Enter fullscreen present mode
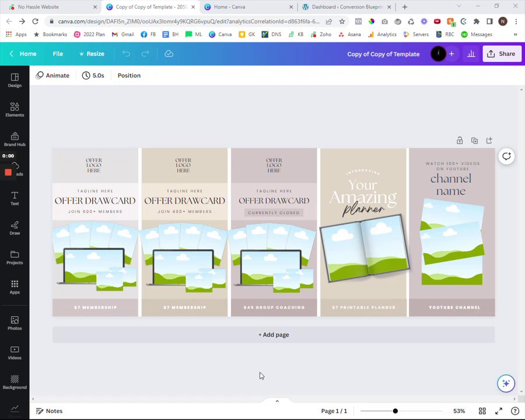This screenshot has width=525, height=420. click(499, 411)
